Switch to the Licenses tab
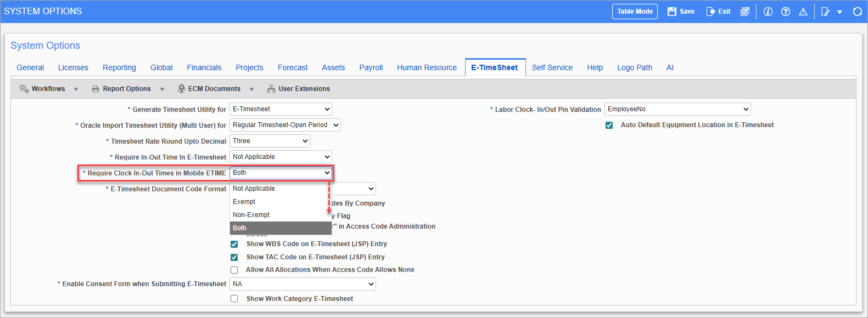This screenshot has width=868, height=318. 73,67
